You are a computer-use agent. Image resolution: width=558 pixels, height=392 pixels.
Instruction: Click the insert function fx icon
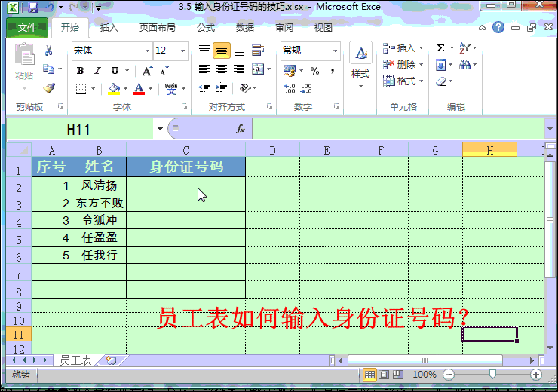pos(241,129)
